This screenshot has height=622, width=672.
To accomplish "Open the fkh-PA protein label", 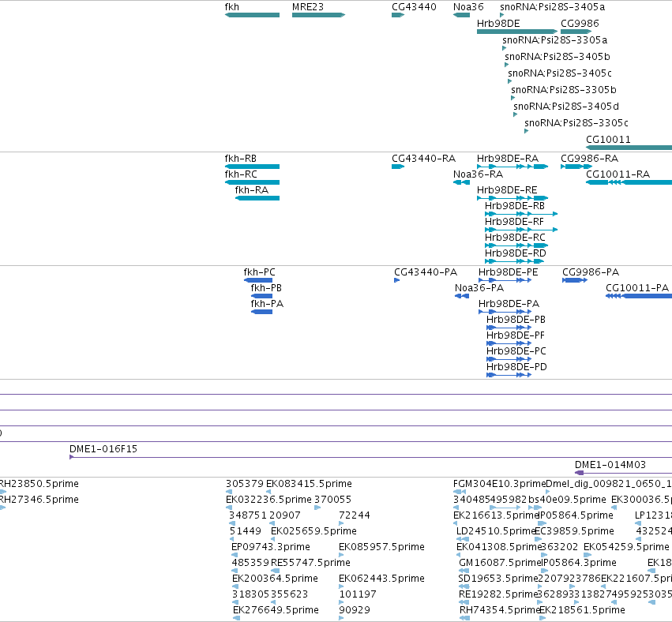I will (x=267, y=304).
